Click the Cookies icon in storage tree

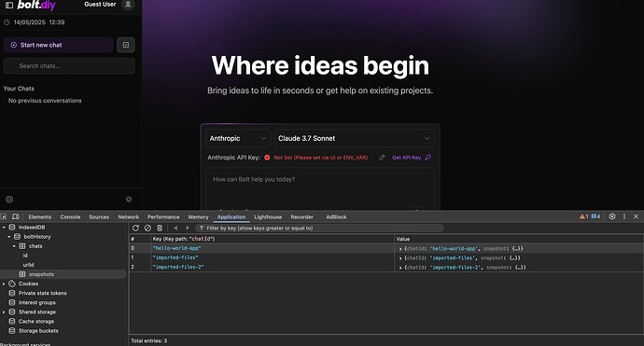click(x=12, y=284)
